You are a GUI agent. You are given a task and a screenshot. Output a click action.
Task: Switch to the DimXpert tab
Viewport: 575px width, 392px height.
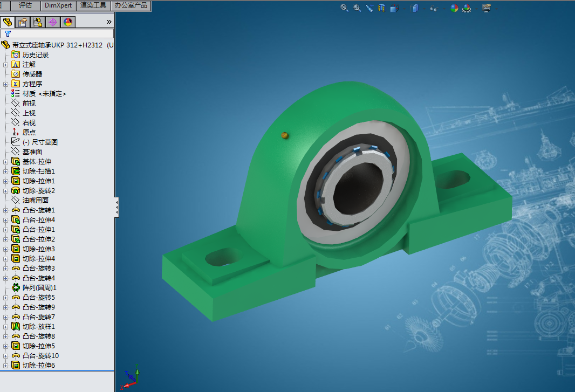(58, 5)
